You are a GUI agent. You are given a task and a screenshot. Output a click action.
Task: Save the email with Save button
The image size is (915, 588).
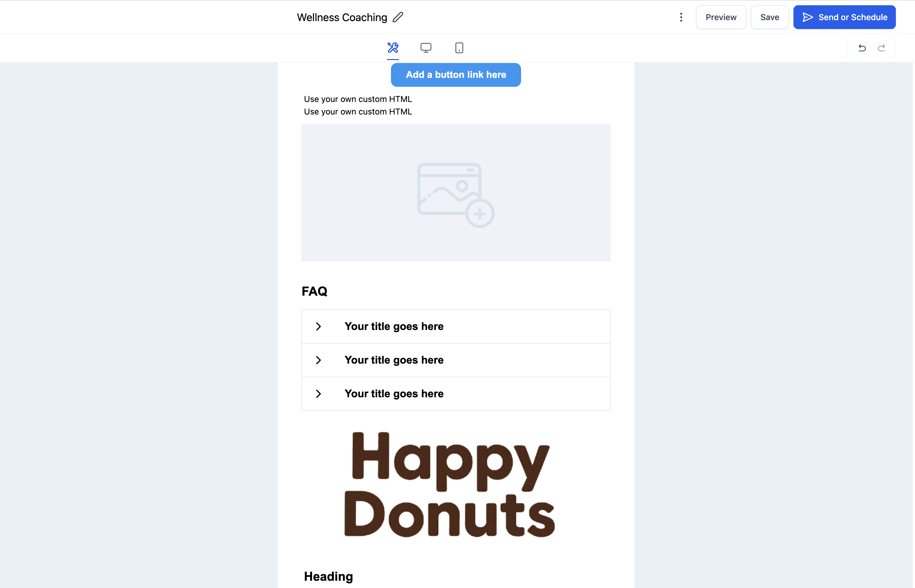(x=769, y=17)
